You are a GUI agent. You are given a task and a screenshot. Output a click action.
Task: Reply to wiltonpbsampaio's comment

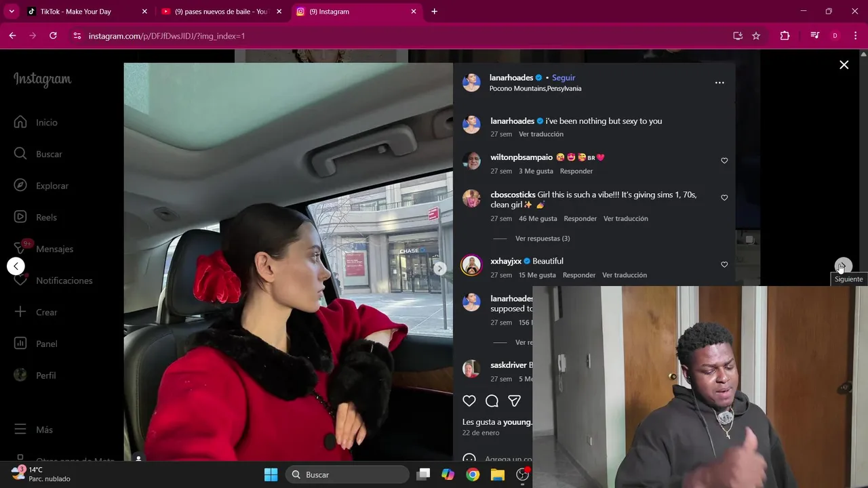coord(576,171)
